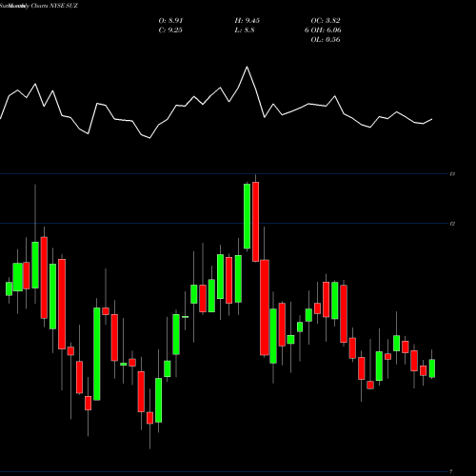This screenshot has width=476, height=476.
Task: Click the 'OC: 3.82' reading
Action: [326, 21]
